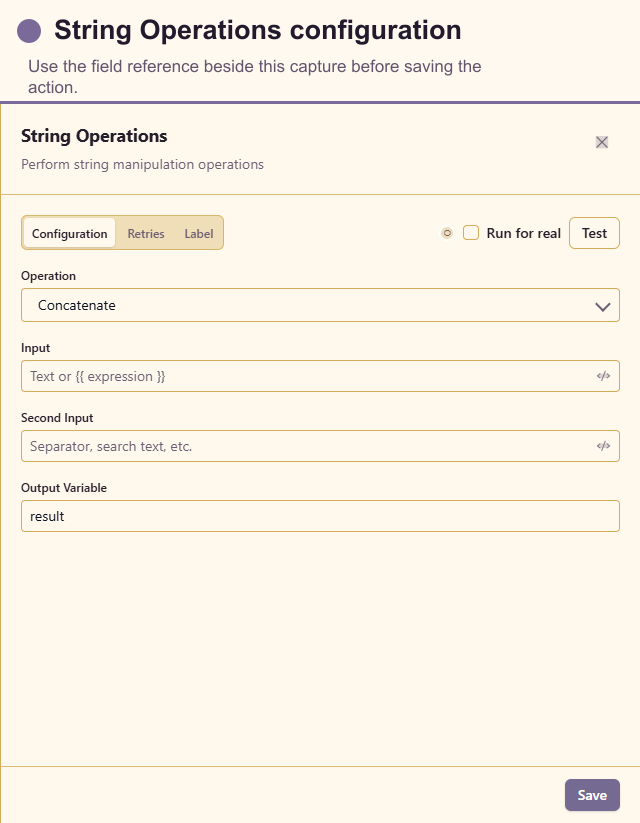
Task: Close the String Operations panel
Action: click(602, 142)
